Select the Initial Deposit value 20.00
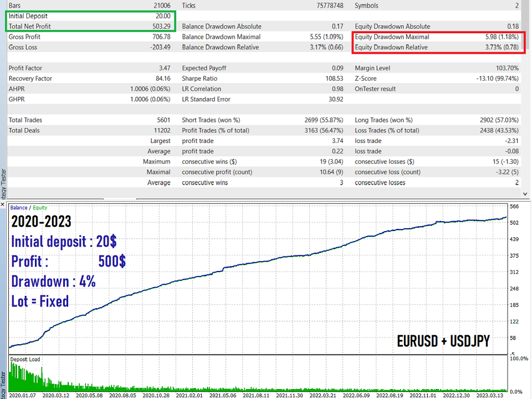The width and height of the screenshot is (532, 399). [163, 16]
